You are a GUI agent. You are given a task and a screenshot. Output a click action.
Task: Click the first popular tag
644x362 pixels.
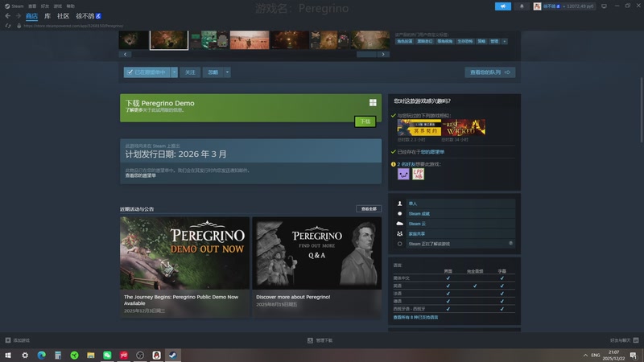click(x=405, y=42)
